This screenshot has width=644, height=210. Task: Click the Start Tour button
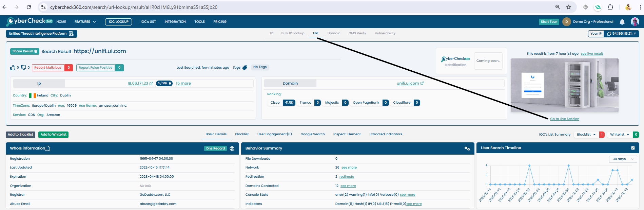click(x=549, y=22)
